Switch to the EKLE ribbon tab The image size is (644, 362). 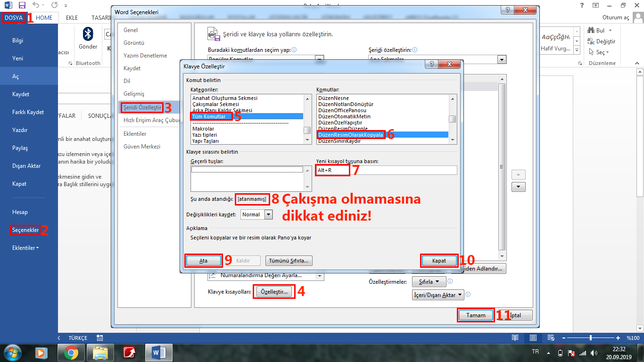[x=72, y=18]
